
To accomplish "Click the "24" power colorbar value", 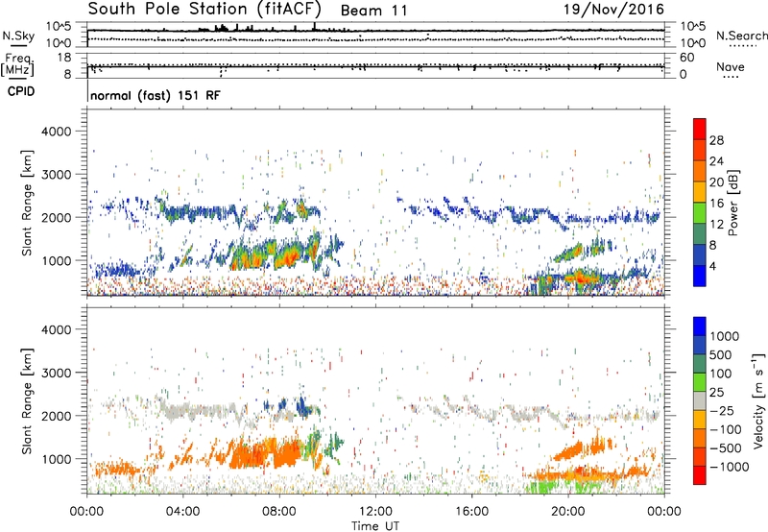I will [x=716, y=161].
